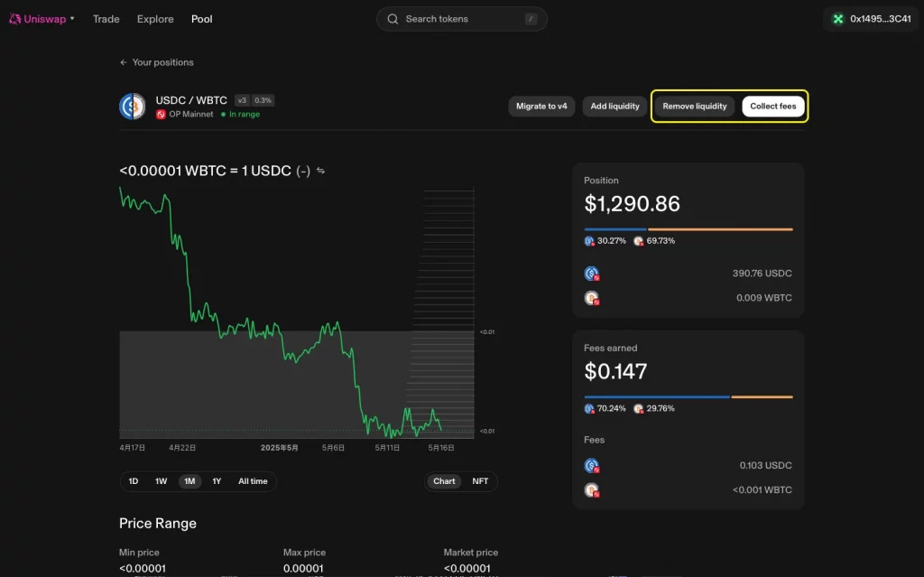
Task: Click the 5月16日 date label on chart axis
Action: click(x=440, y=448)
